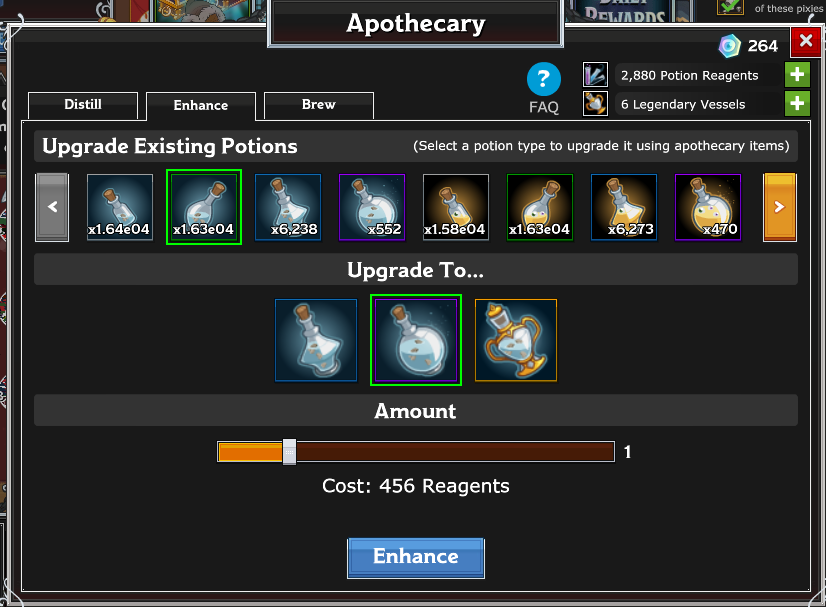Click the Amount slider handle
Image resolution: width=826 pixels, height=607 pixels.
(x=289, y=452)
